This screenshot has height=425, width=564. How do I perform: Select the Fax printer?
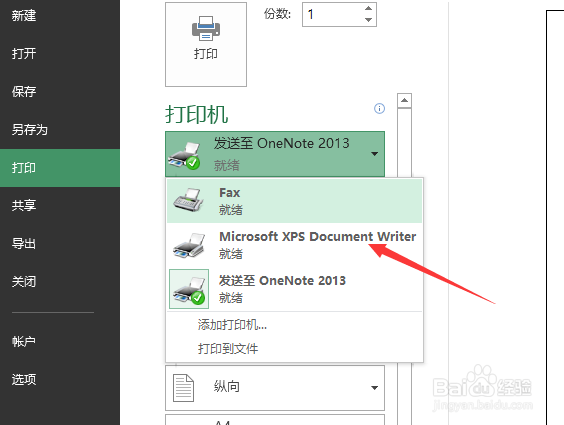pos(294,201)
